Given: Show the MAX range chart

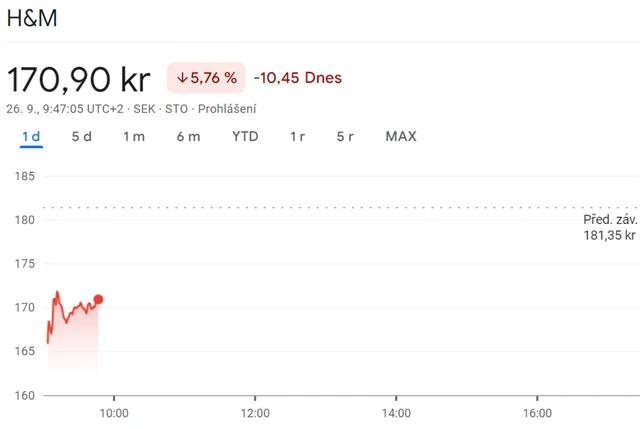Looking at the screenshot, I should coord(401,136).
